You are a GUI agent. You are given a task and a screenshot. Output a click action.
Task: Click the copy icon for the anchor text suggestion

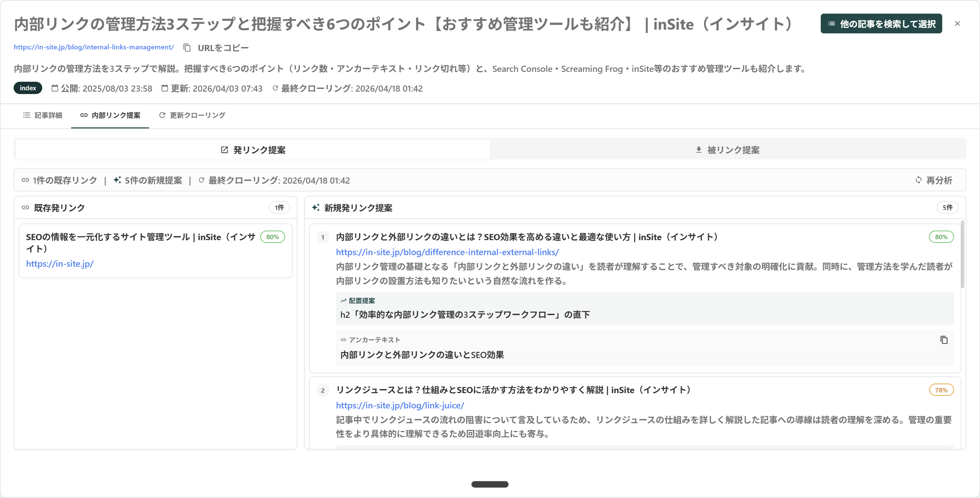(944, 339)
